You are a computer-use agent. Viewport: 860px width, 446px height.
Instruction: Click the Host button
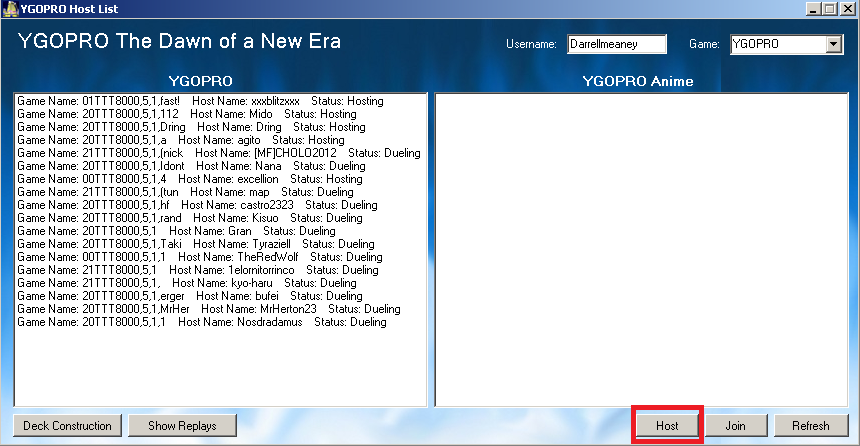(x=667, y=426)
